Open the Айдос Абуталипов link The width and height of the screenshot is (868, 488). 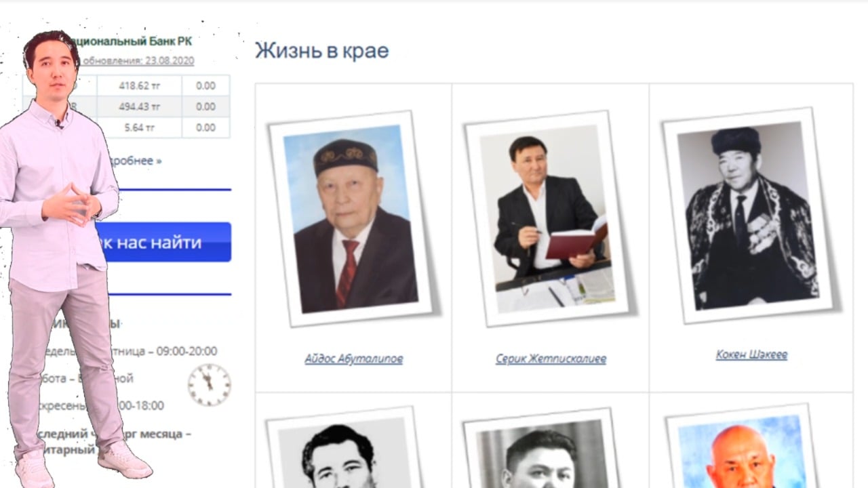point(353,359)
